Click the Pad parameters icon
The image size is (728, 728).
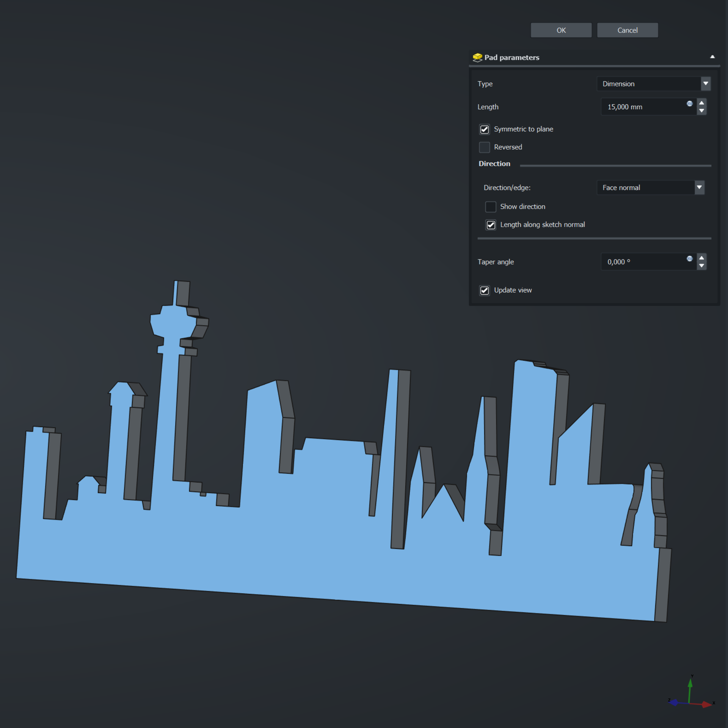[x=477, y=57]
